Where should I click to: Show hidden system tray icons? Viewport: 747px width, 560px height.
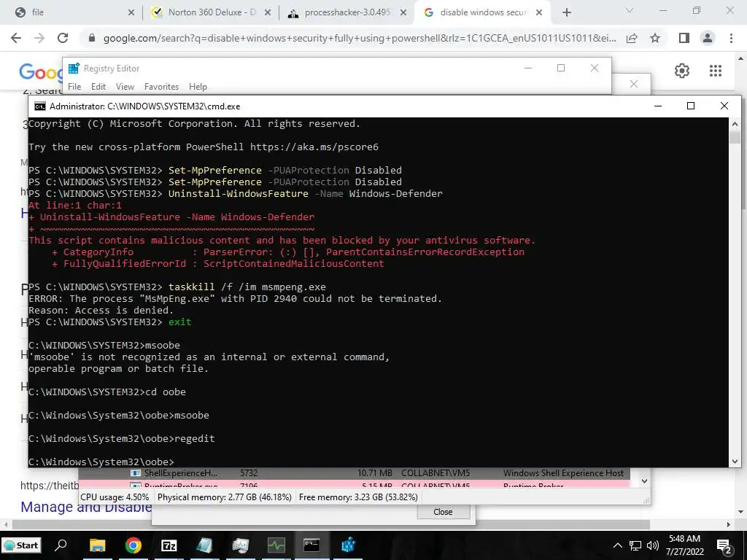[x=617, y=545]
